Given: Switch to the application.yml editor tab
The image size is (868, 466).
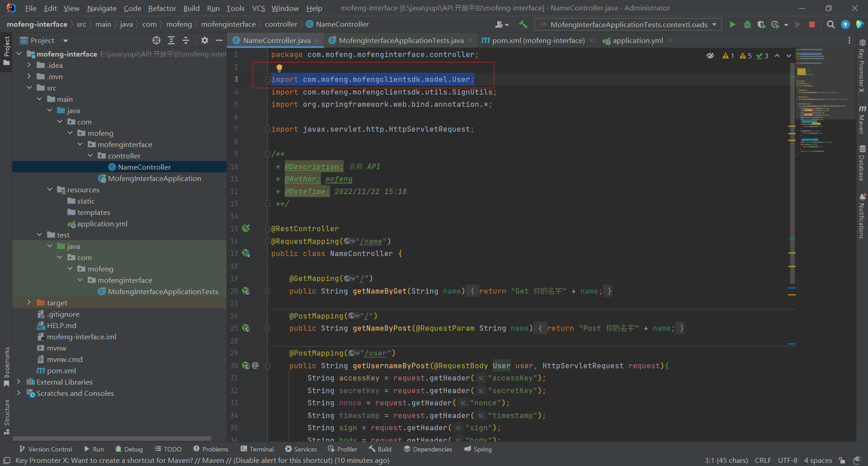Looking at the screenshot, I should point(637,40).
